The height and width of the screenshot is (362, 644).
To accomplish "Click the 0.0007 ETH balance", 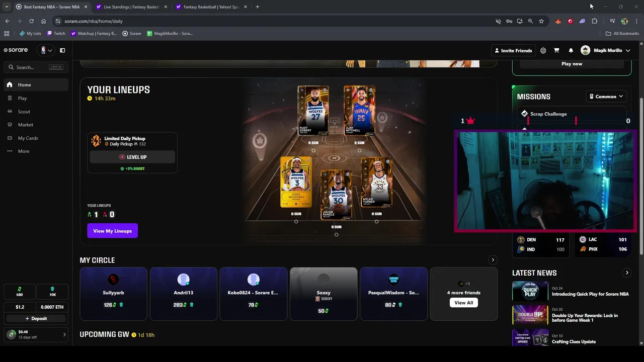I will [52, 307].
